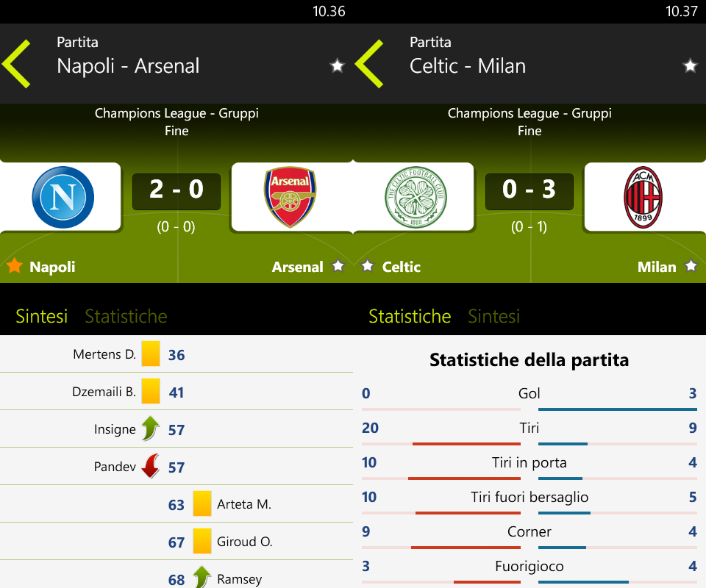Image resolution: width=706 pixels, height=588 pixels.
Task: Toggle favorite star next to Milan name
Action: (691, 266)
